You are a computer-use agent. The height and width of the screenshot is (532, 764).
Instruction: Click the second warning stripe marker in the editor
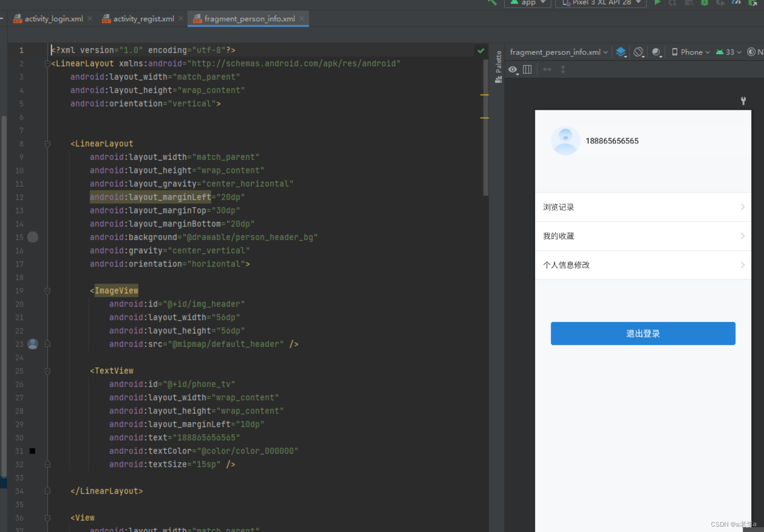pyautogui.click(x=485, y=118)
